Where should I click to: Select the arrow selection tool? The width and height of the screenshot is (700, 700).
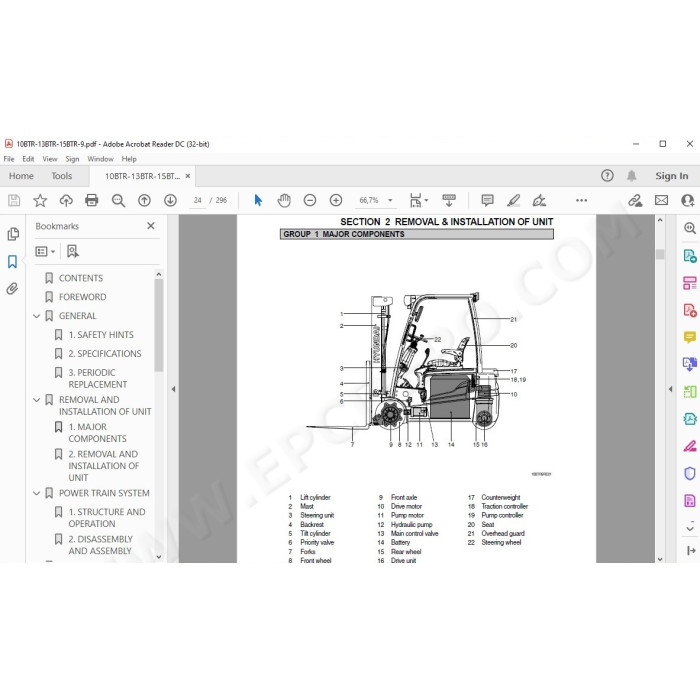coord(258,200)
